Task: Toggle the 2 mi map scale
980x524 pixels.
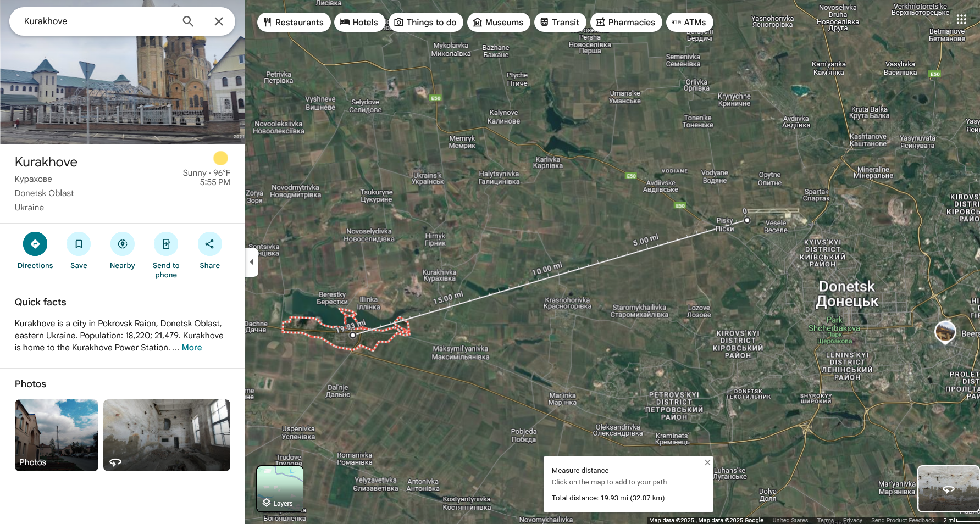Action: click(x=961, y=520)
